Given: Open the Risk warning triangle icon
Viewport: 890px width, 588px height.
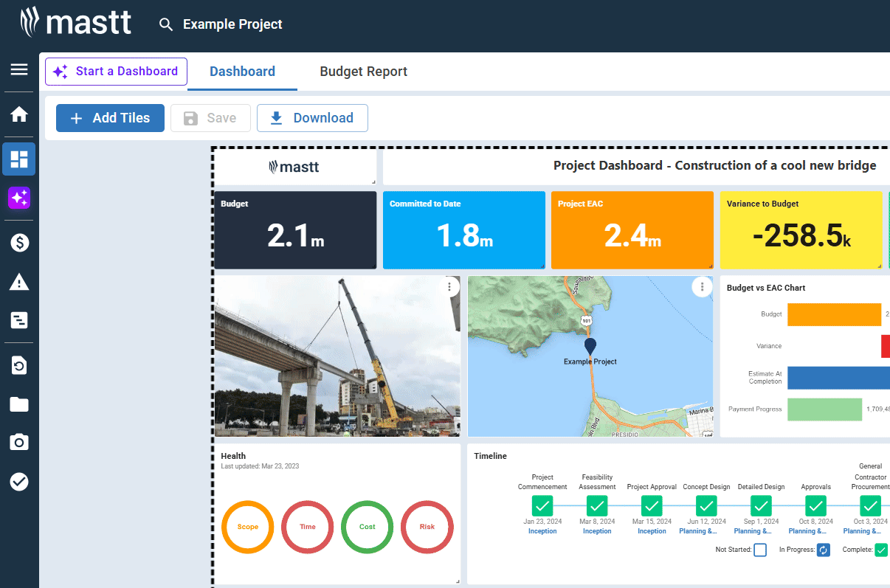Looking at the screenshot, I should (19, 282).
